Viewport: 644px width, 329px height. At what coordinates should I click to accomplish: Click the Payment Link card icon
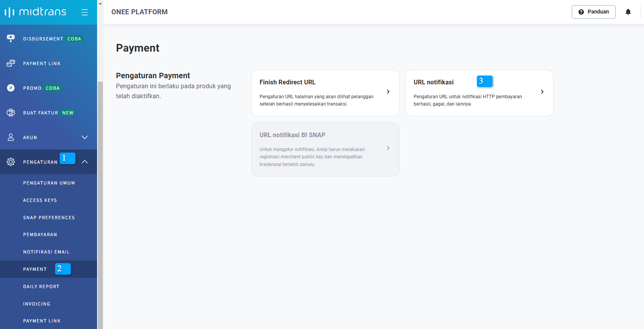[11, 63]
